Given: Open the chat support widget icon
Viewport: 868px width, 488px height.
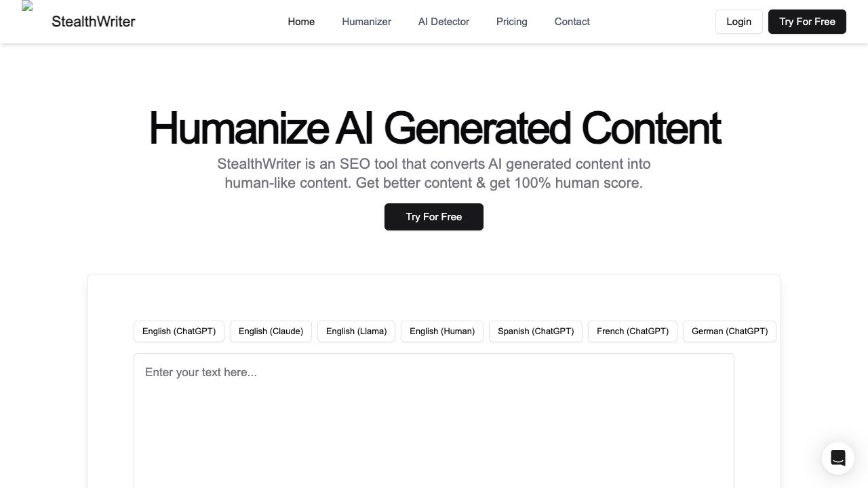Looking at the screenshot, I should click(x=837, y=458).
